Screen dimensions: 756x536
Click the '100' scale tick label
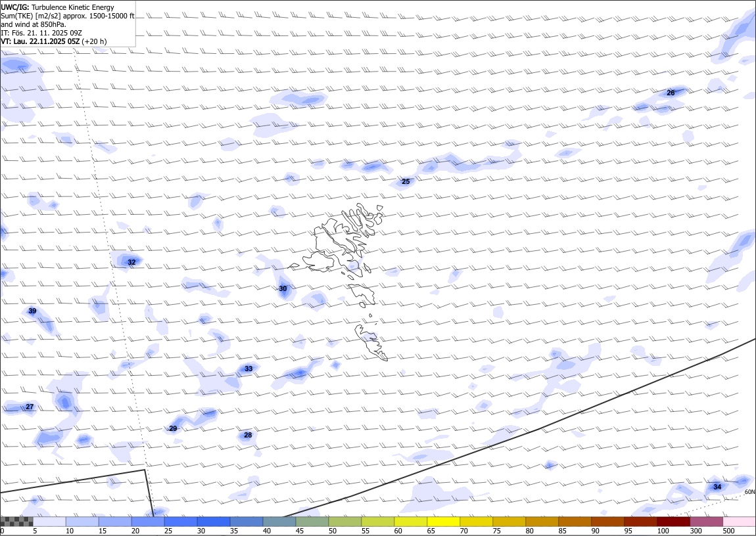663,531
